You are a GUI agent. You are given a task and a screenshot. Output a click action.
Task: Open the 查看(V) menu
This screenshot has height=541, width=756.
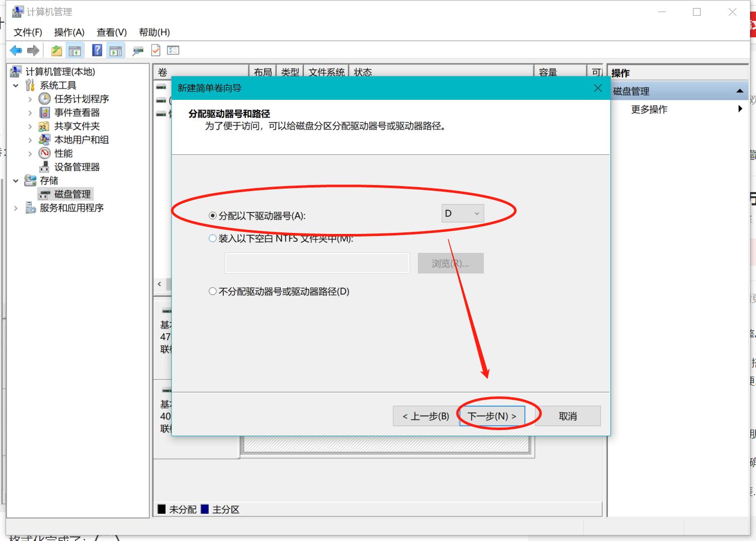click(111, 32)
